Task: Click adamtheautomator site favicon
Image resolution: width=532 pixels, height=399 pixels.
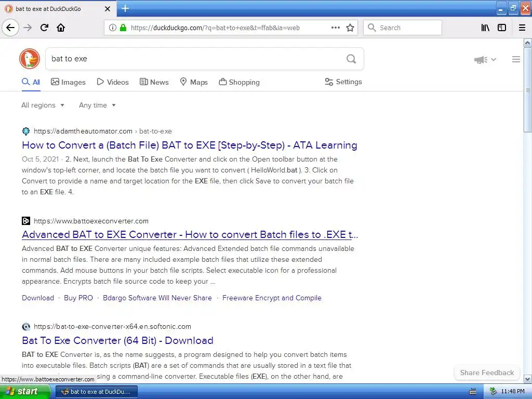Action: click(x=26, y=131)
